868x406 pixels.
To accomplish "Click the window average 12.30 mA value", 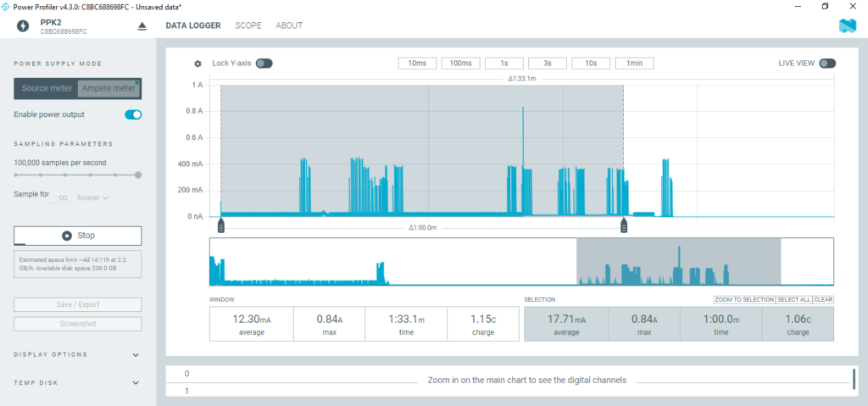I will tap(251, 319).
